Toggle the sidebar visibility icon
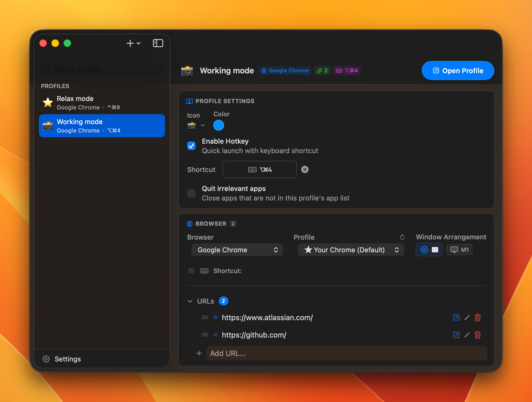The height and width of the screenshot is (402, 532). coord(158,43)
